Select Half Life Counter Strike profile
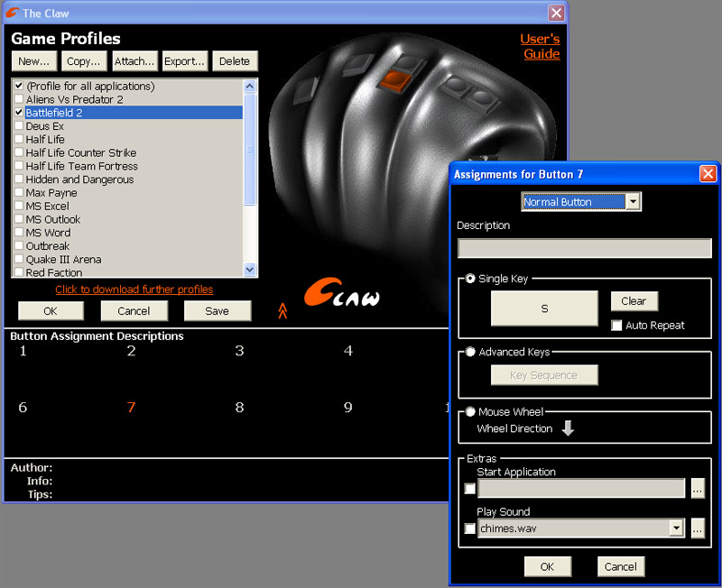Image resolution: width=722 pixels, height=588 pixels. coord(81,152)
